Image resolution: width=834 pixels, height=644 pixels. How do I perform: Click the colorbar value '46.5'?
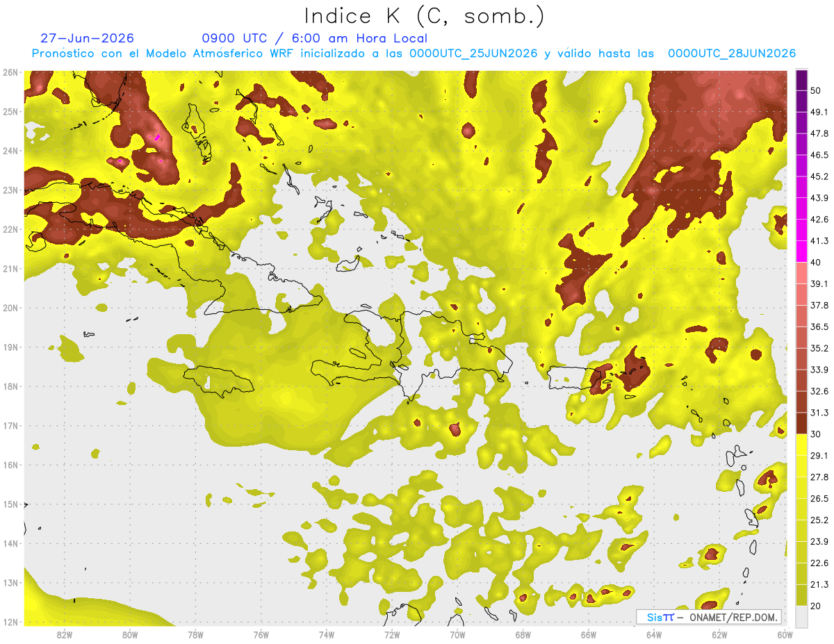pos(819,155)
